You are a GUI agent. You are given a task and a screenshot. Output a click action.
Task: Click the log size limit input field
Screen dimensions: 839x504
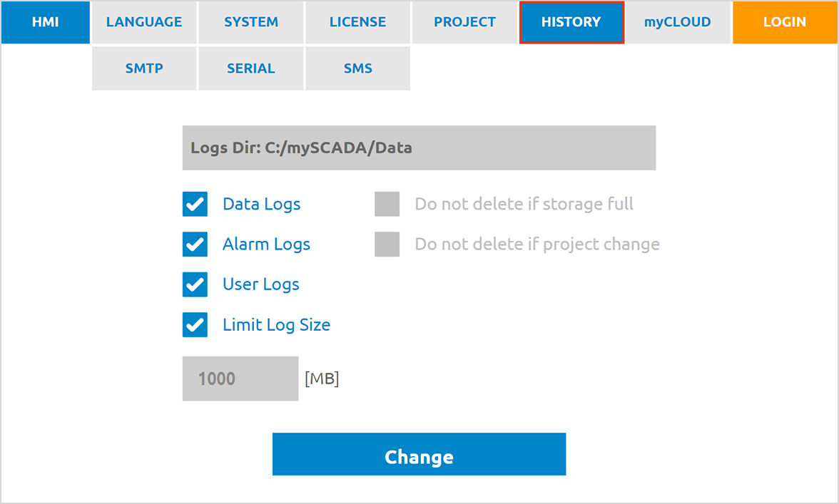coord(240,379)
